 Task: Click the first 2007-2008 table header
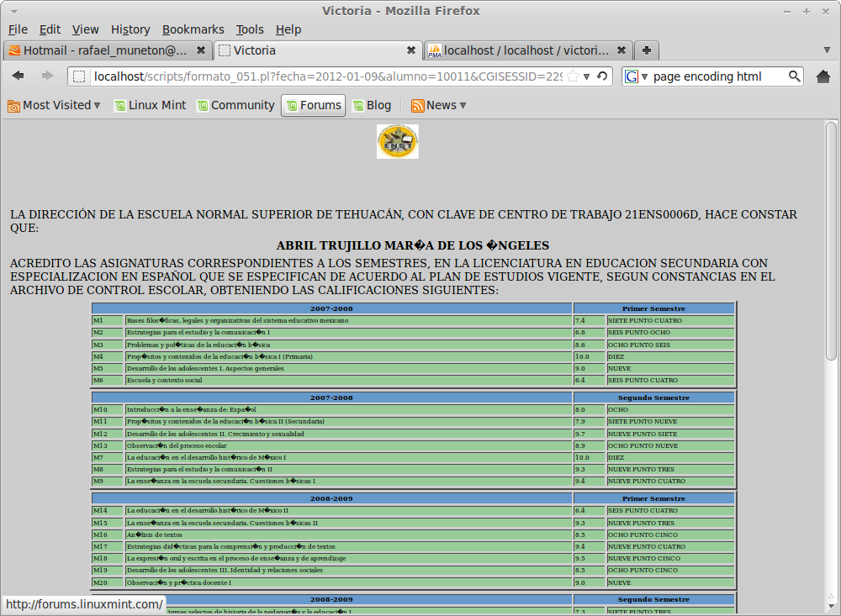pos(331,308)
